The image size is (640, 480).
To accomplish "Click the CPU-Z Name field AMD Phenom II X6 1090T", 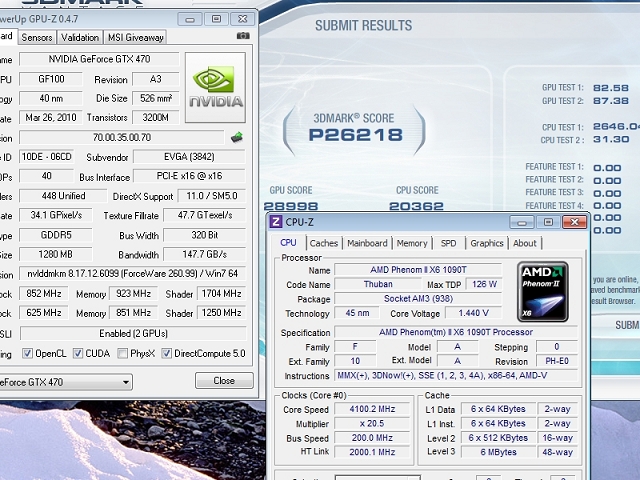I will click(418, 270).
